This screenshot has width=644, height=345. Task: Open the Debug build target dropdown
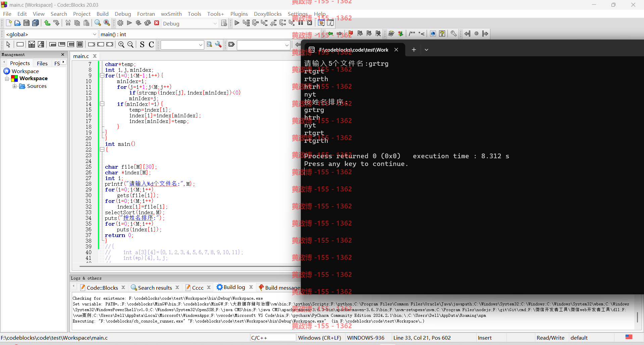(x=215, y=23)
